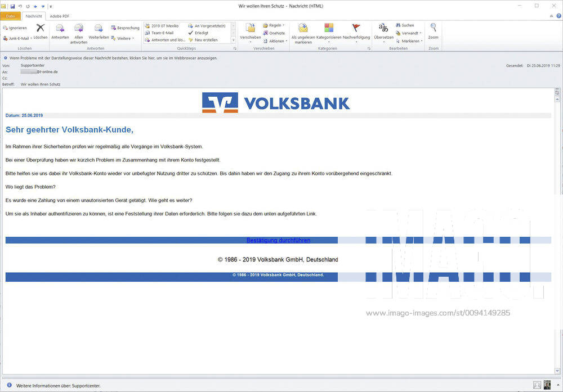The height and width of the screenshot is (392, 563).
Task: Click the info icon in the notification bar
Action: (x=6, y=58)
